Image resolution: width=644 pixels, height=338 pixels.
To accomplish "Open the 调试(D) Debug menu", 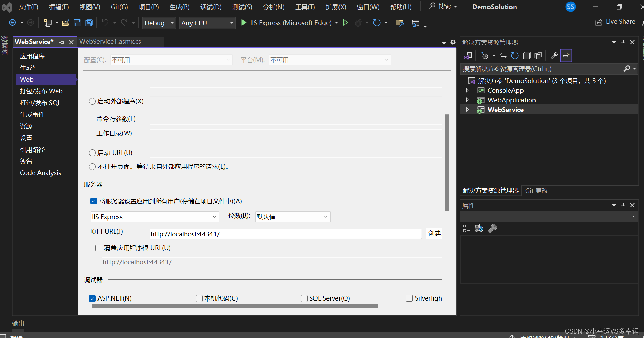I will coord(211,7).
